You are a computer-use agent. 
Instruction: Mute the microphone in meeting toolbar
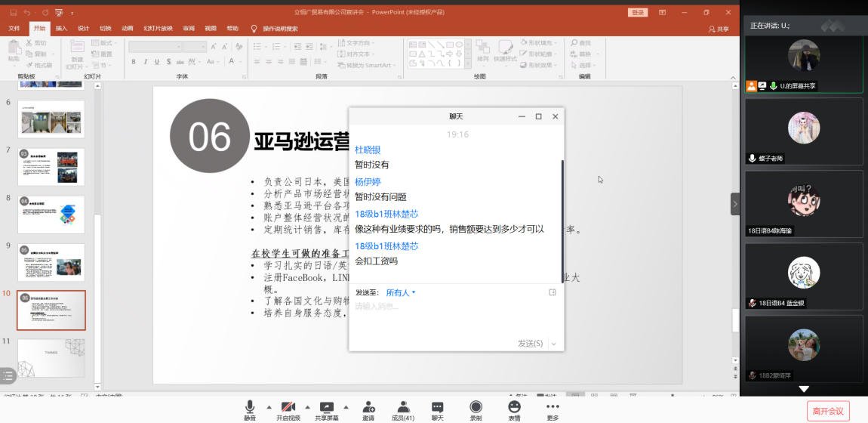[x=250, y=408]
